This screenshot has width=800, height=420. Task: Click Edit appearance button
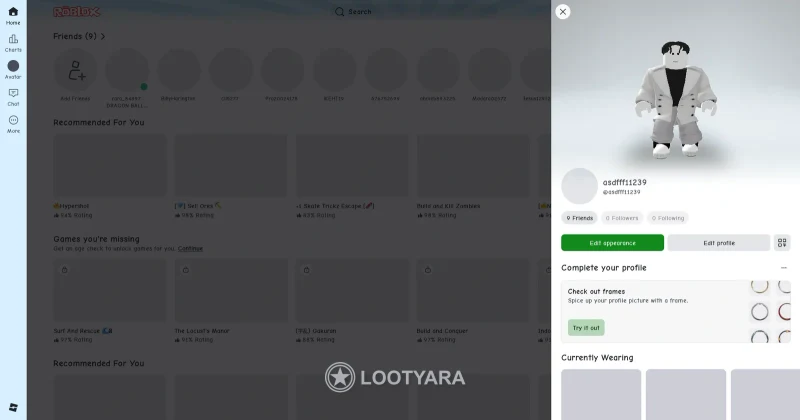tap(612, 243)
